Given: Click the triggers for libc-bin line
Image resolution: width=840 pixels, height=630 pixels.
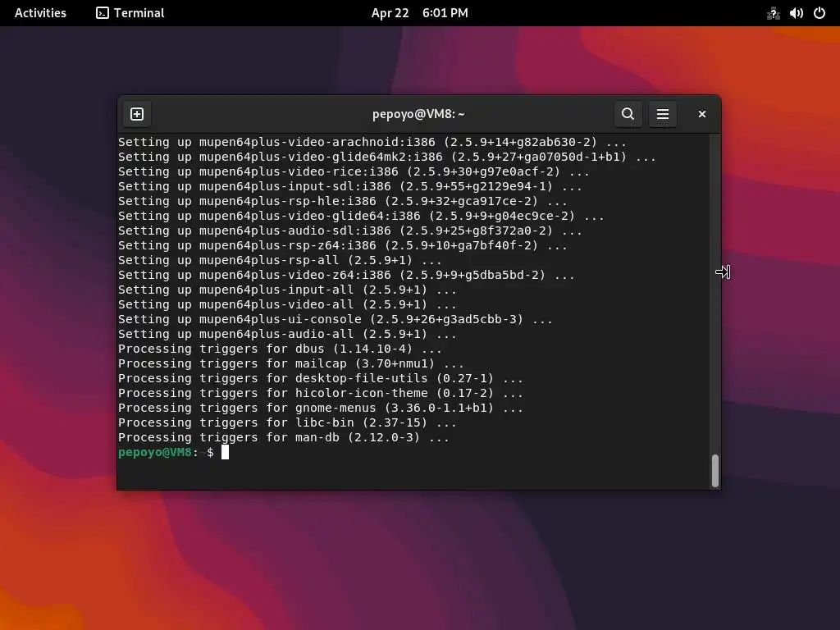Looking at the screenshot, I should 288,422.
